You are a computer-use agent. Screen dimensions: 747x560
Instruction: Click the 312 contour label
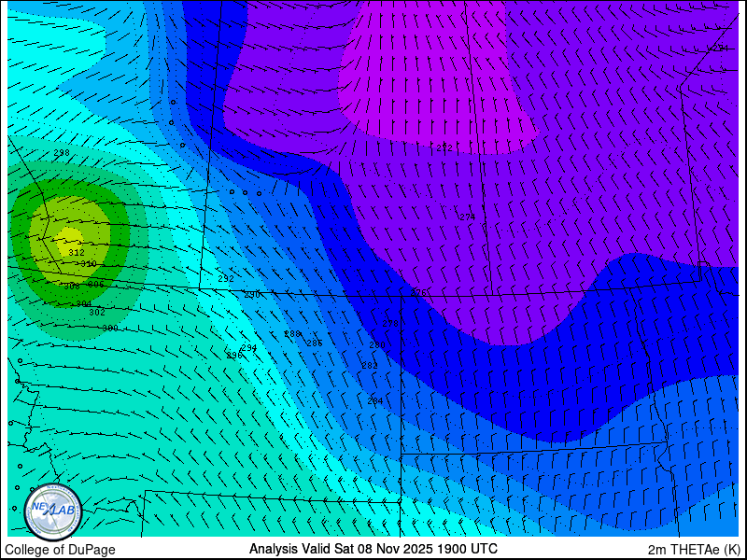[x=77, y=252]
